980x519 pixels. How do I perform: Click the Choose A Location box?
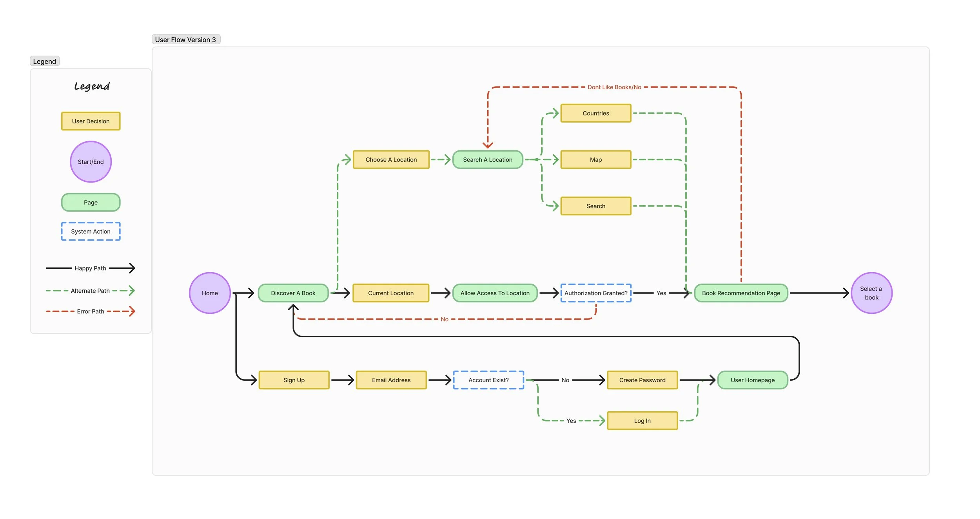[x=391, y=160]
